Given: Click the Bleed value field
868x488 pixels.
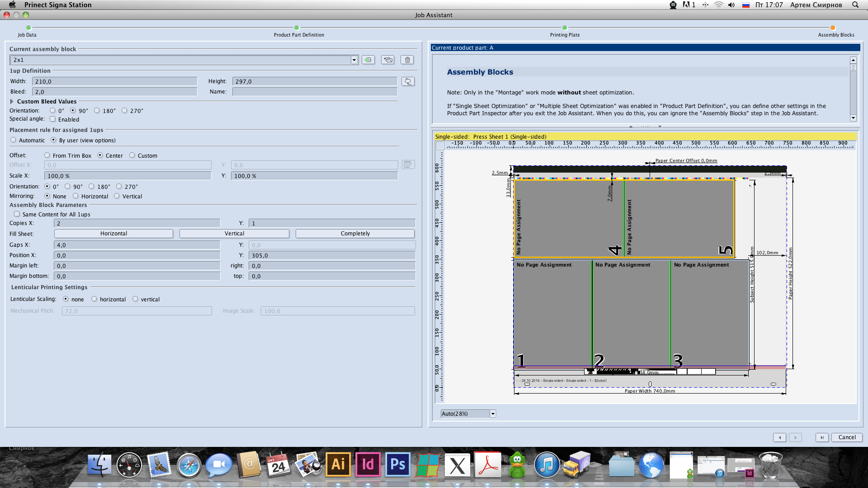Looking at the screenshot, I should [114, 92].
